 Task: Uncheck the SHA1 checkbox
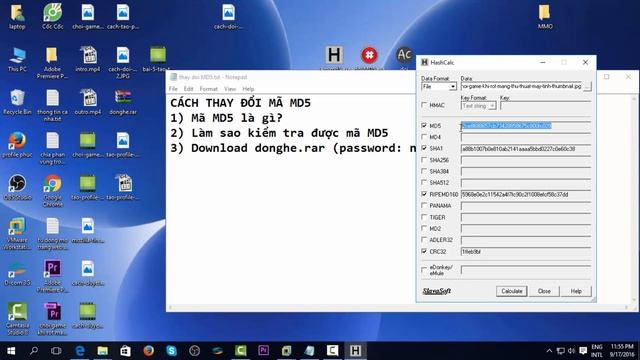424,148
